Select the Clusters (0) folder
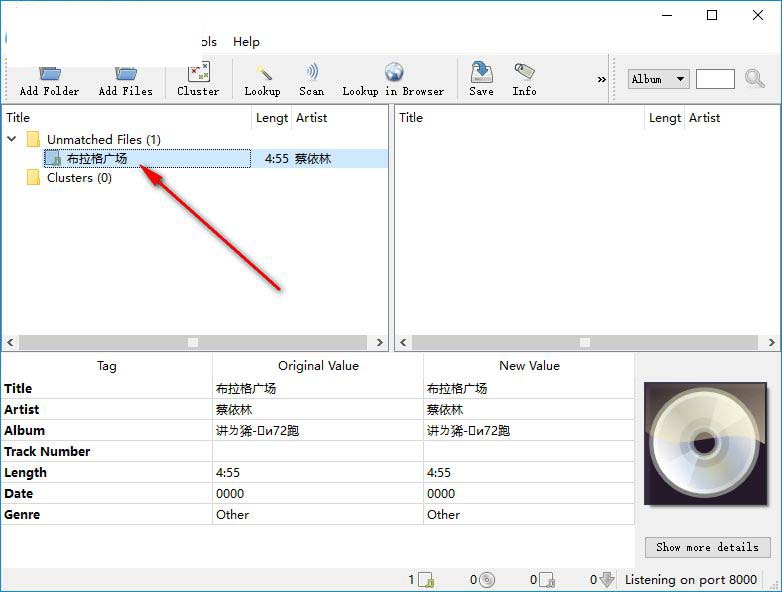The height and width of the screenshot is (592, 782). (x=79, y=178)
